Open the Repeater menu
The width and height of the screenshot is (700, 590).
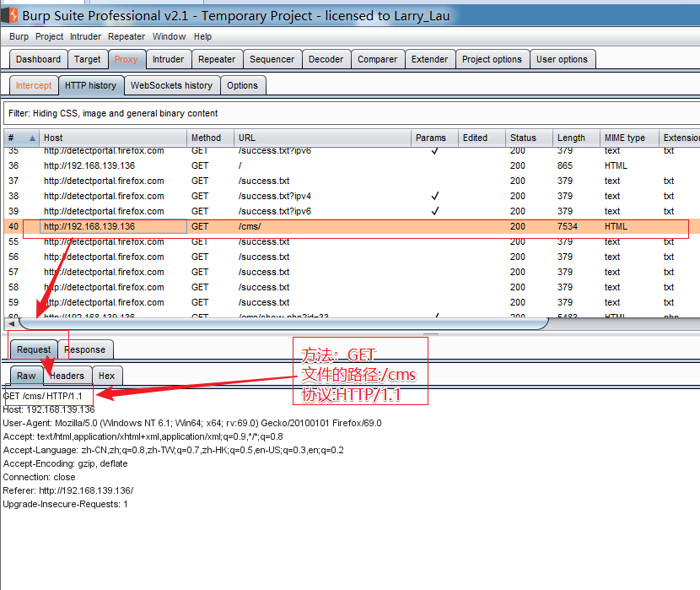click(x=127, y=36)
